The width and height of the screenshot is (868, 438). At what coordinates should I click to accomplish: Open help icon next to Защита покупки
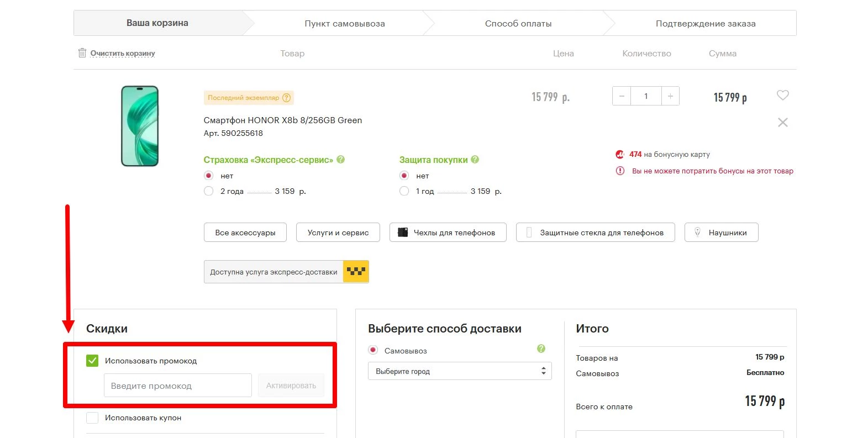[x=475, y=160]
